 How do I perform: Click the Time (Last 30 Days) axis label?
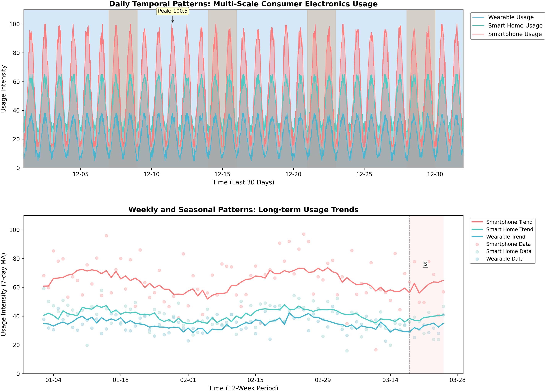[x=243, y=182]
